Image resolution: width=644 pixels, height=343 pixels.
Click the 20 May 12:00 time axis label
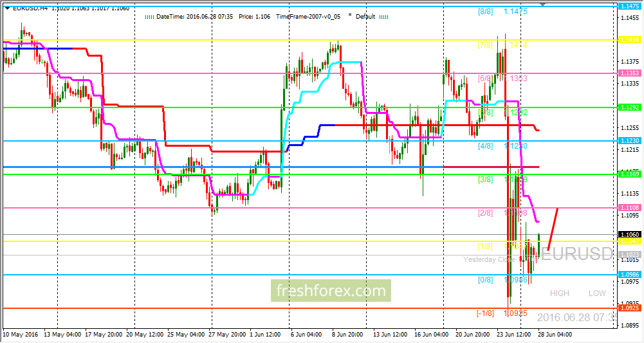click(143, 335)
